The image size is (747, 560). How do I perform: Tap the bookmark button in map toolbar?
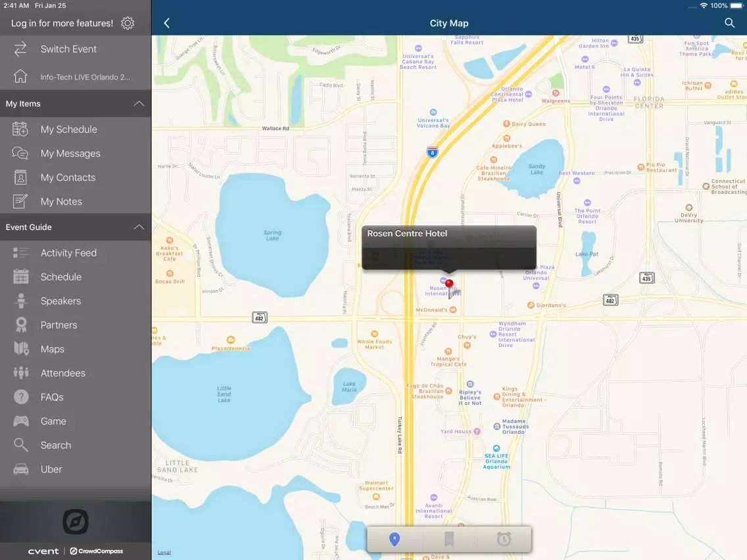point(448,539)
